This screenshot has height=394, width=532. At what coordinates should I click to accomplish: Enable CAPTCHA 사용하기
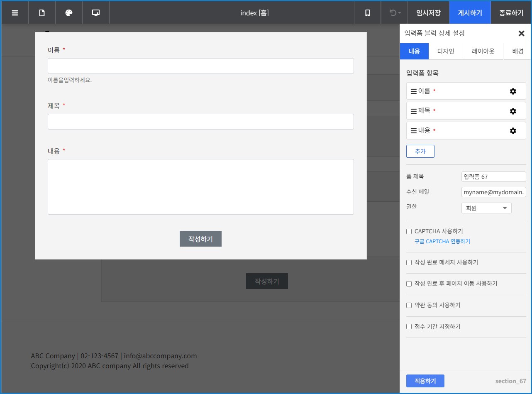point(409,231)
